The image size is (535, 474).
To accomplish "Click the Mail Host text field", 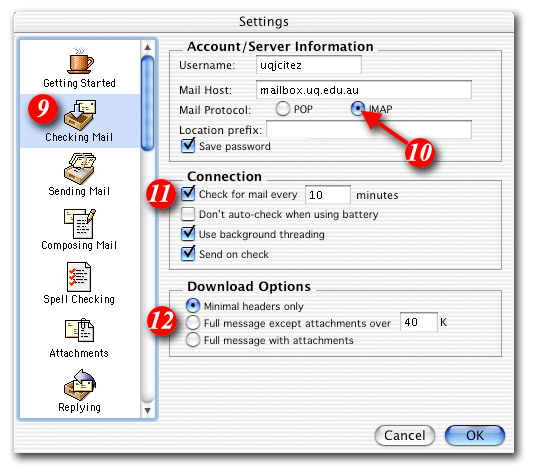I will (364, 90).
